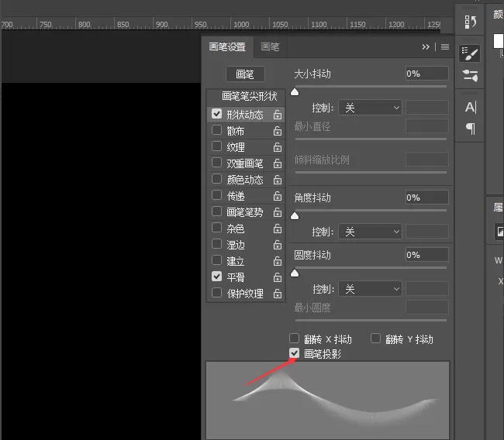Screen dimensions: 504x440
Task: Click lock icon for 传递
Action: tap(278, 196)
